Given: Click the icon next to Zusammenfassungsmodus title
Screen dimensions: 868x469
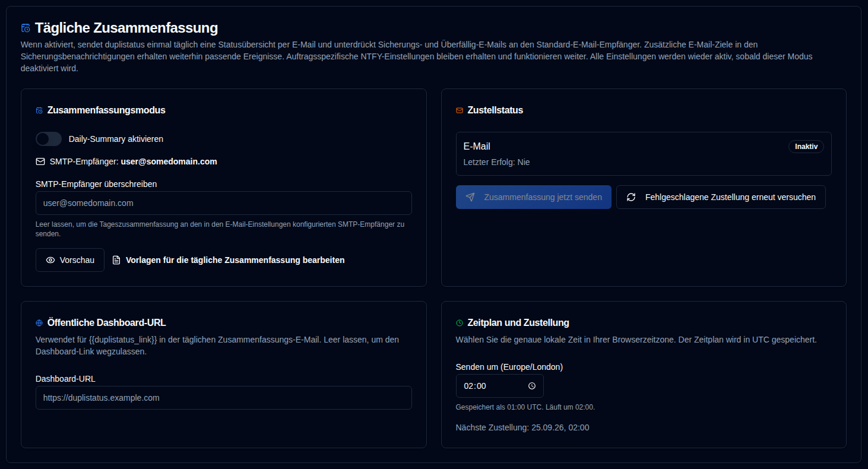Looking at the screenshot, I should (39, 110).
